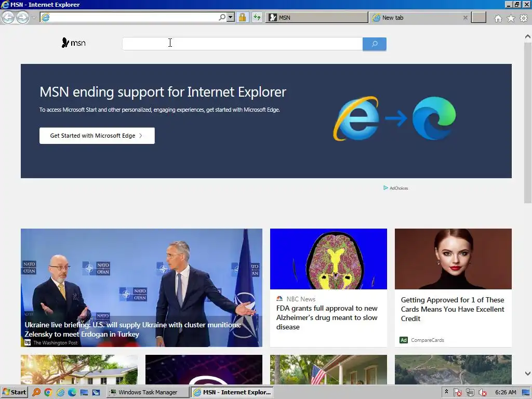
Task: Launch the orange search icon in quick launch
Action: pyautogui.click(x=36, y=392)
